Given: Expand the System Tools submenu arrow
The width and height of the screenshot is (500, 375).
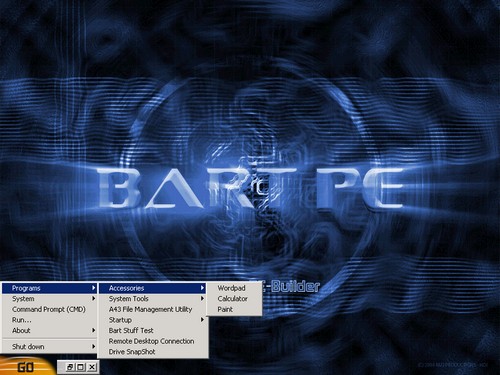Looking at the screenshot, I should pos(202,299).
